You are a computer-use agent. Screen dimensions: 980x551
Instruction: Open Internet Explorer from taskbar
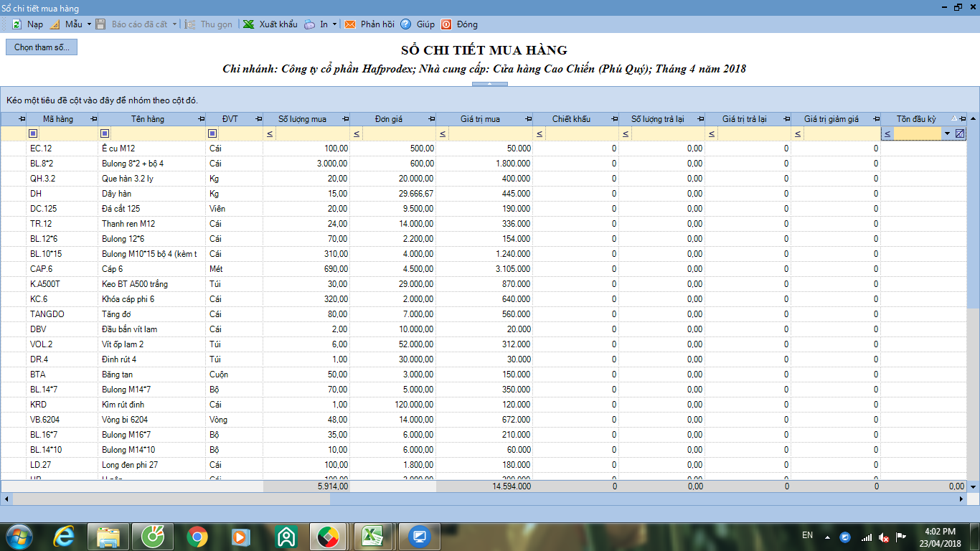(x=62, y=536)
